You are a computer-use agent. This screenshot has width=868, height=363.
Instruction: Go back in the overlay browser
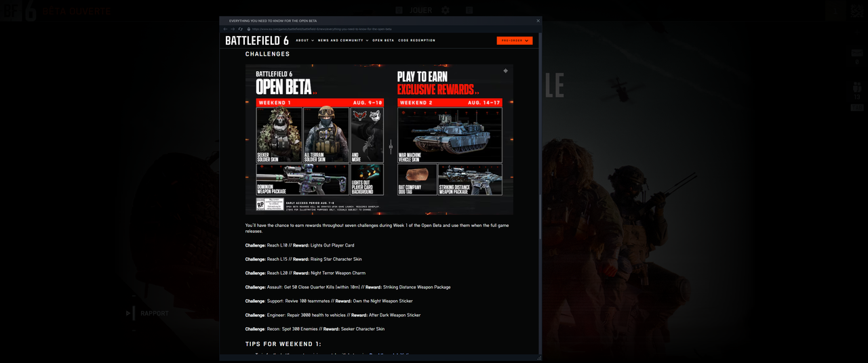[x=225, y=29]
